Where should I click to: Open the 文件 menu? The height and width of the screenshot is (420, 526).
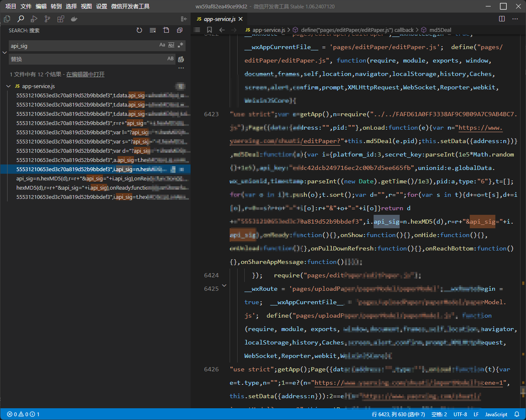pos(26,6)
